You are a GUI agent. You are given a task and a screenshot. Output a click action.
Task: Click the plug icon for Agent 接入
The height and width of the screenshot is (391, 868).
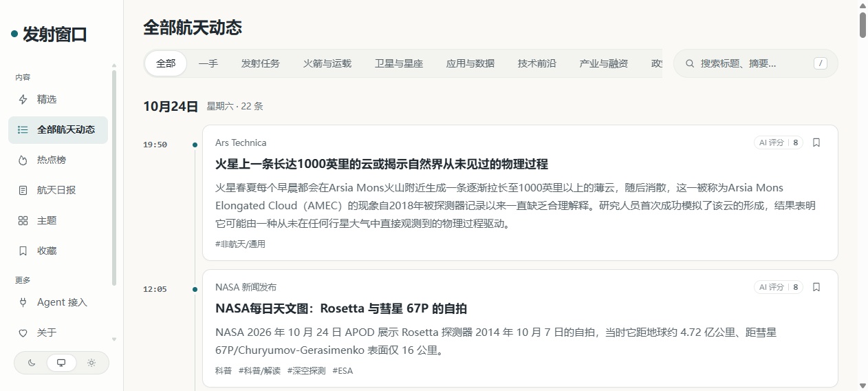point(23,302)
